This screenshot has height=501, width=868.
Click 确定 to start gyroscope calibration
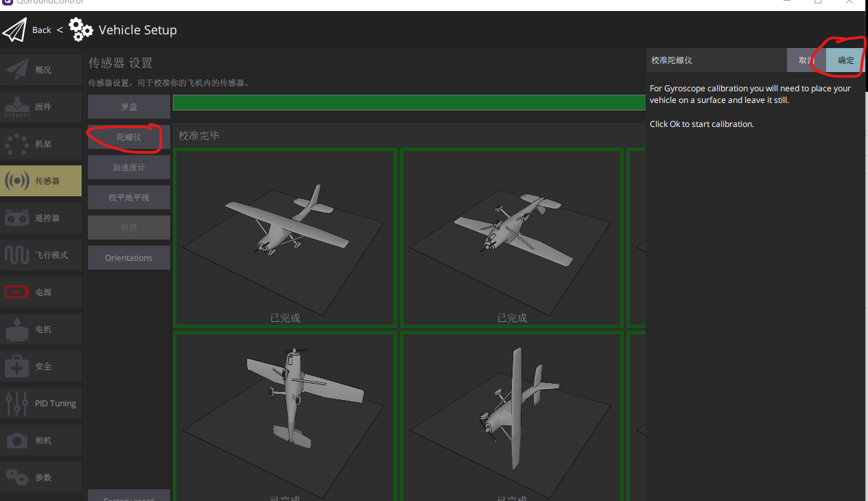tap(845, 60)
